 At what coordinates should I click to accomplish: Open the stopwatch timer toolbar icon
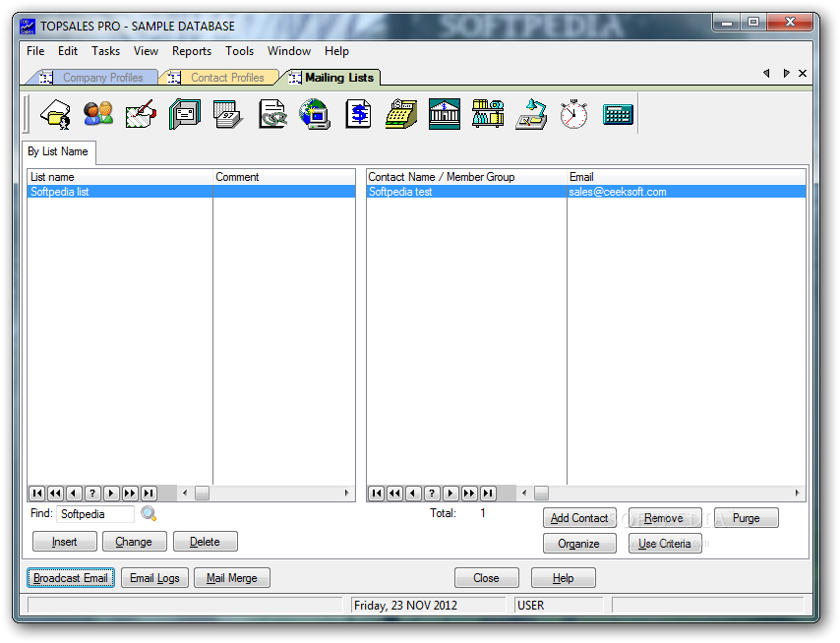(x=573, y=114)
